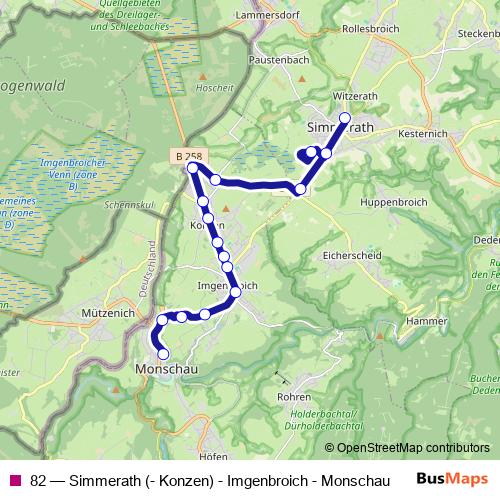Select the Huppenbroich village label
This screenshot has height=500, width=500.
pyautogui.click(x=394, y=202)
